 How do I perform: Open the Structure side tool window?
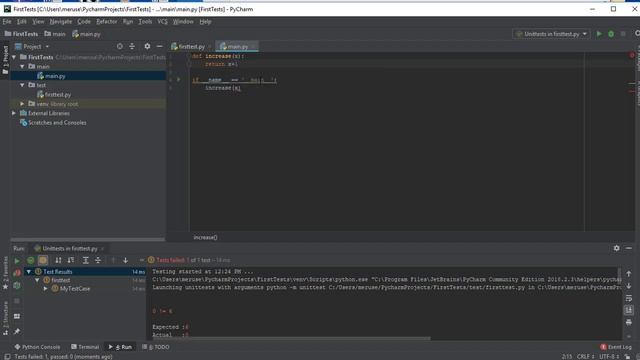[x=5, y=318]
